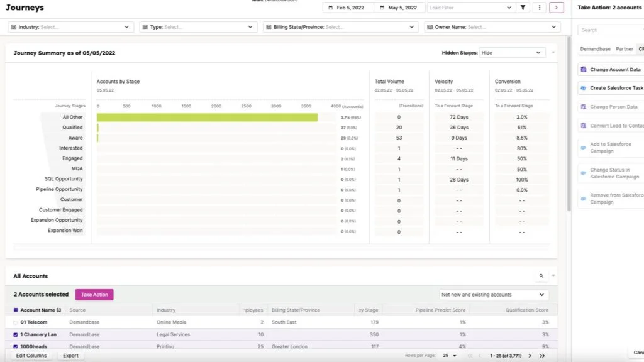This screenshot has height=362, width=644.
Task: Open the Type filter dropdown
Action: 198,27
